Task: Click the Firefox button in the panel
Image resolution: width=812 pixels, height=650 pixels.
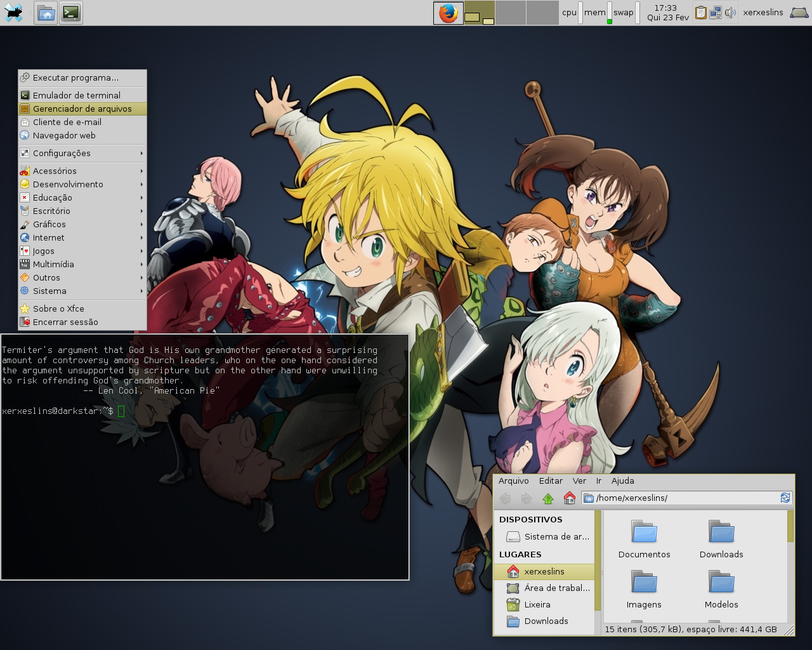Action: click(449, 13)
